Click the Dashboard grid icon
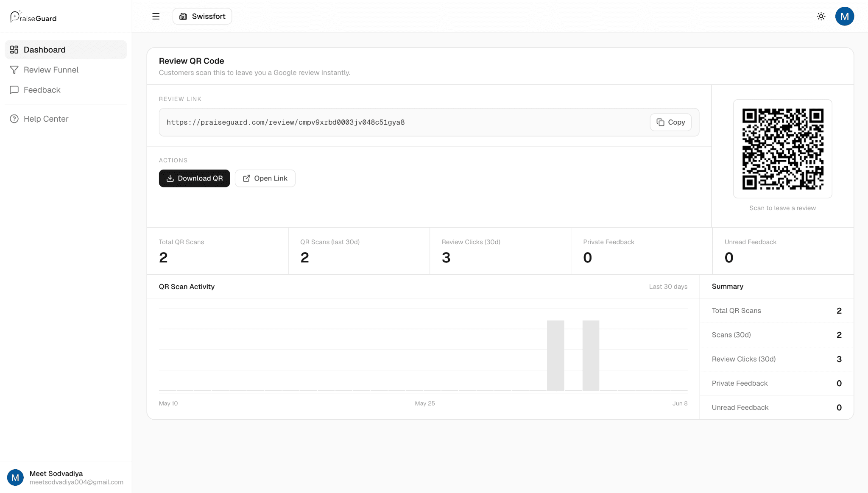 (x=14, y=50)
